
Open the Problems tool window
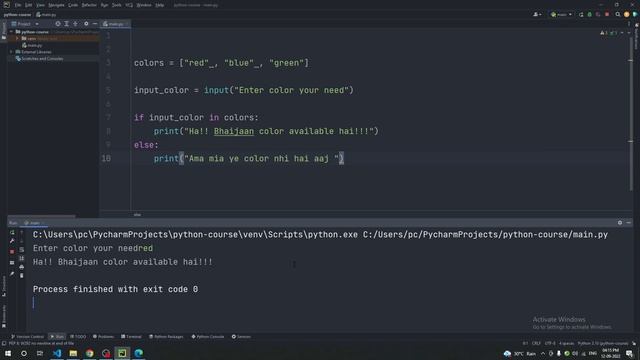tap(103, 337)
